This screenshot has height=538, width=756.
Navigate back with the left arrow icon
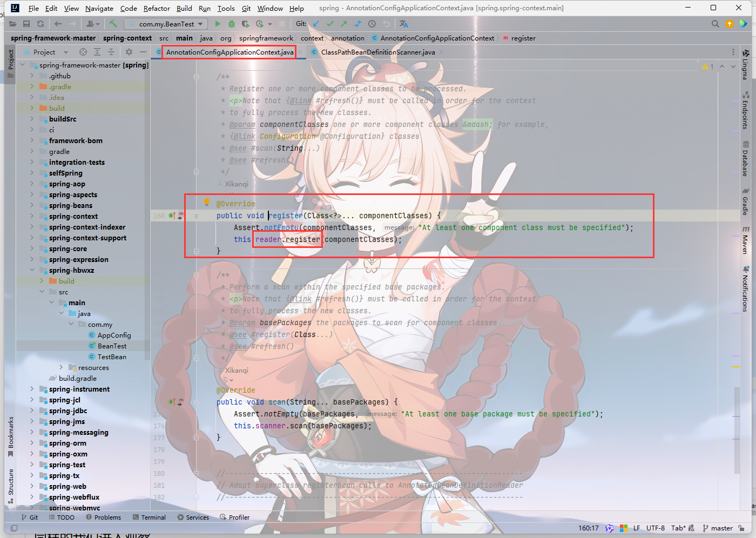coord(58,24)
